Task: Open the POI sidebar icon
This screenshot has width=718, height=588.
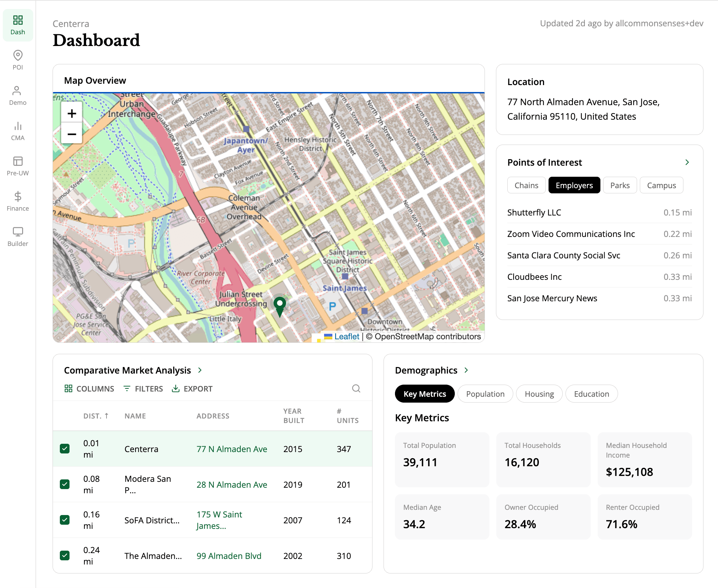Action: (x=18, y=60)
